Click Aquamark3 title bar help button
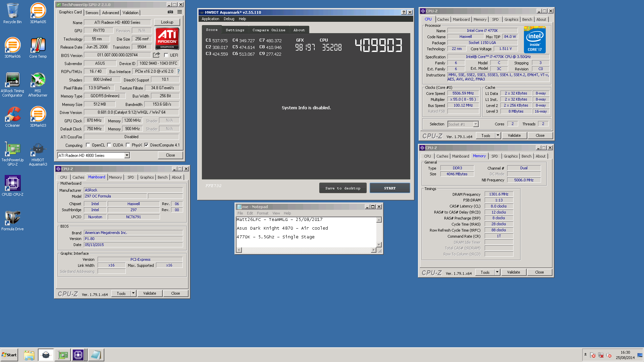The height and width of the screenshot is (362, 644). [404, 12]
